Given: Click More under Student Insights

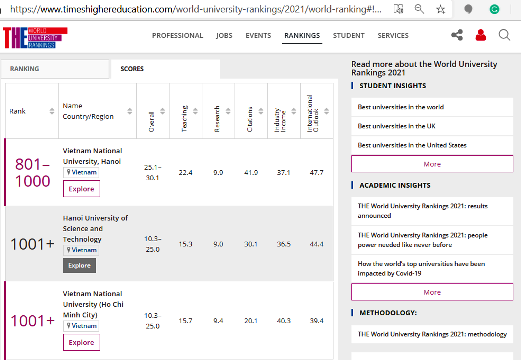Looking at the screenshot, I should pos(432,164).
